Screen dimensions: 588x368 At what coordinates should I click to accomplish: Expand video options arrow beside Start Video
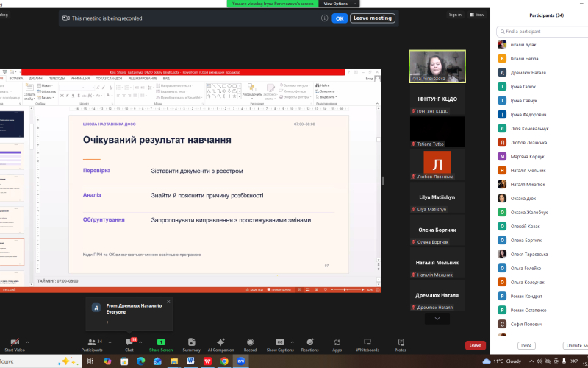point(27,342)
